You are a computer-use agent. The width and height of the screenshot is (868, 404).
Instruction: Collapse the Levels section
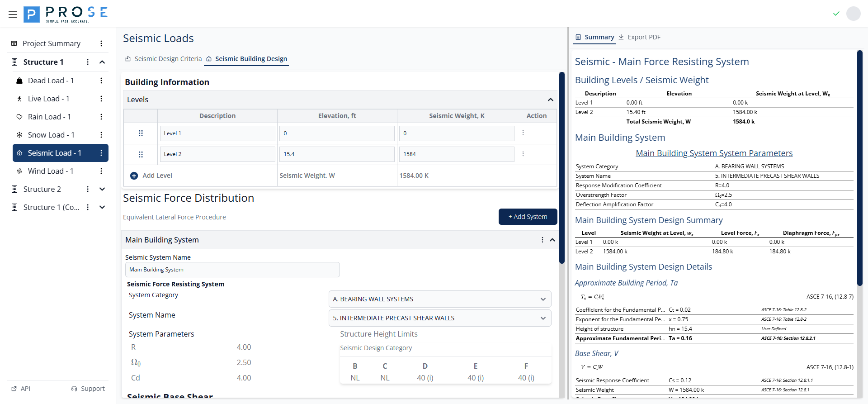(550, 100)
